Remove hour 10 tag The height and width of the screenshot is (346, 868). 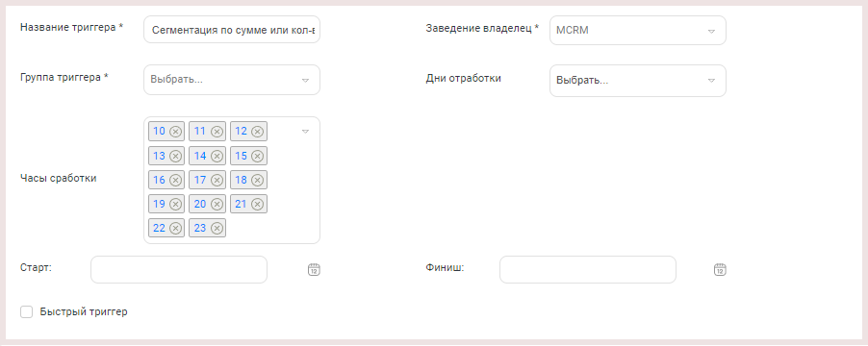175,132
